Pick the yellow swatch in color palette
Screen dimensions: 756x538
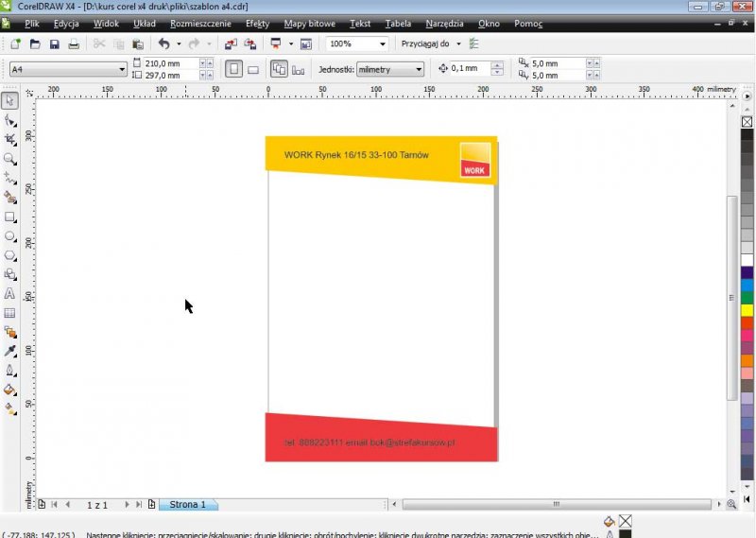click(x=747, y=310)
